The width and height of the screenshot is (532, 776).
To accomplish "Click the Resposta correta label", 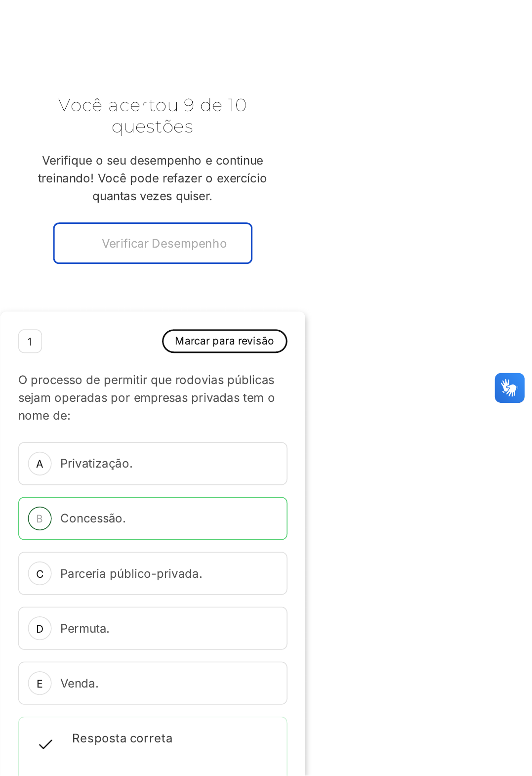I will 123,738.
